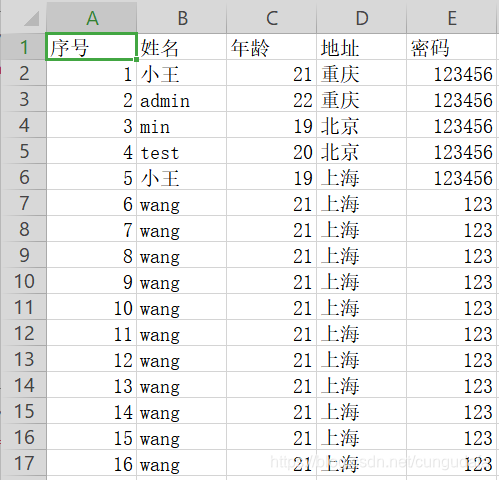This screenshot has height=480, width=499.
Task: Select row 5 header
Action: click(x=23, y=151)
